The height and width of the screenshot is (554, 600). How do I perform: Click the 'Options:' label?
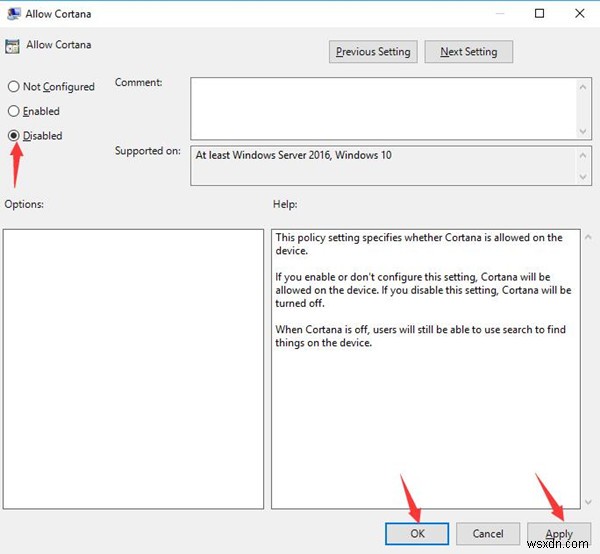pyautogui.click(x=24, y=204)
